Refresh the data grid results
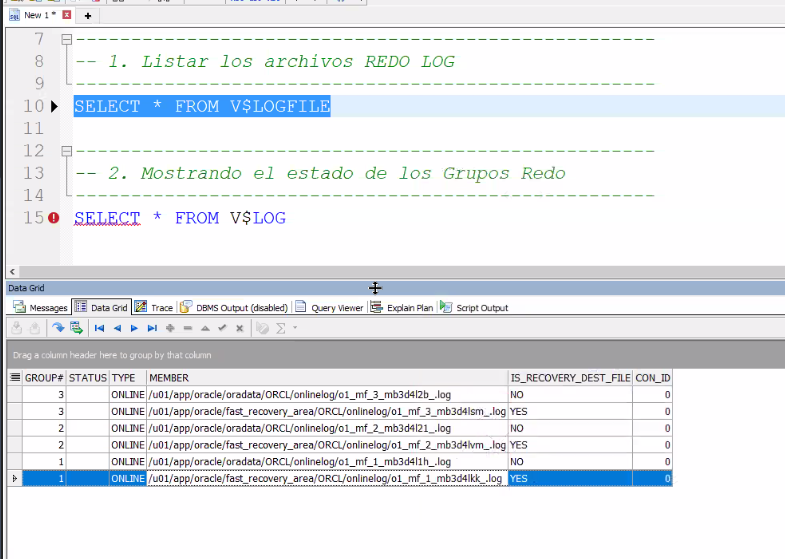The width and height of the screenshot is (785, 559). 58,328
